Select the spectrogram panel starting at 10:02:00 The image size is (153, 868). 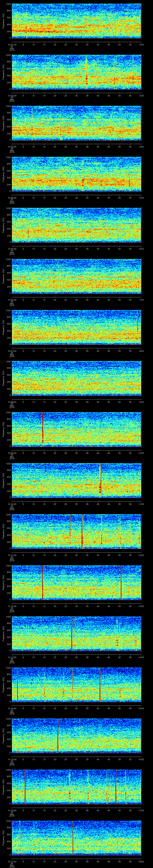77,72
